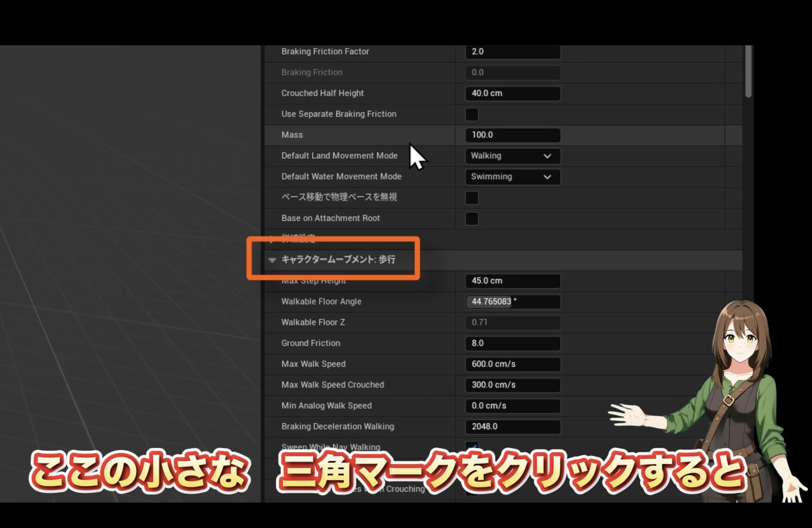This screenshot has height=528, width=812.
Task: Select the Mass property row label
Action: [x=292, y=135]
